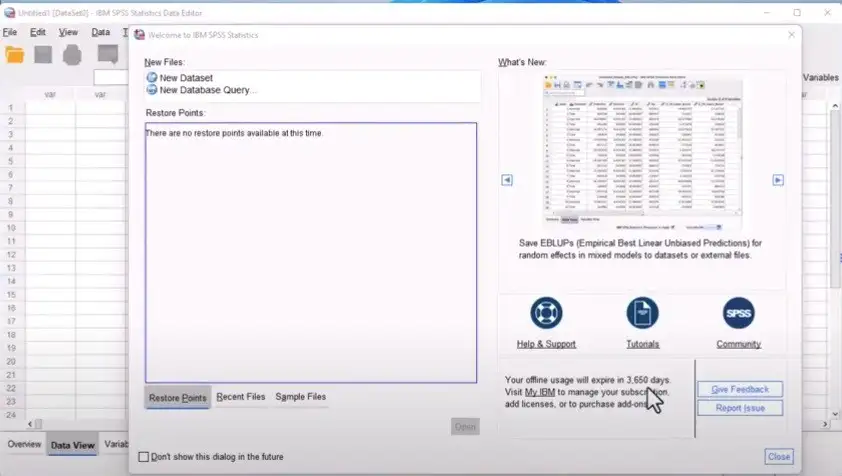The width and height of the screenshot is (842, 476).
Task: Switch to the Sample Files tab
Action: [300, 397]
